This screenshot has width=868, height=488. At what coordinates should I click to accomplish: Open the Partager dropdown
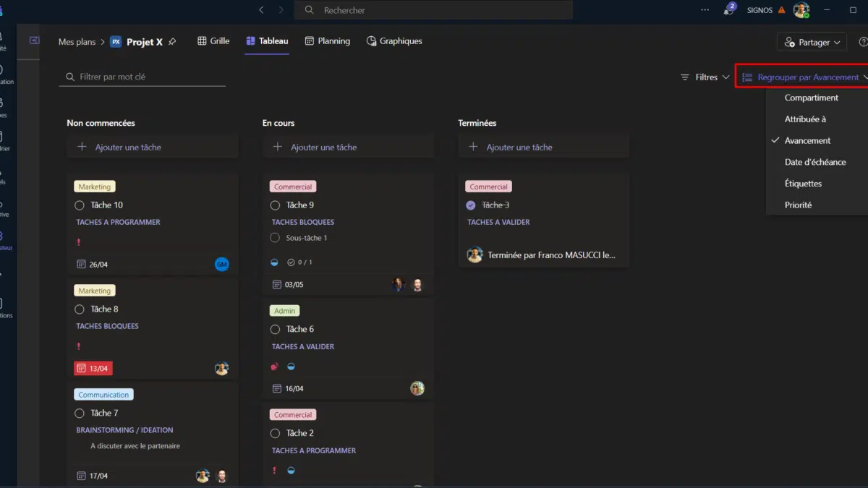(x=812, y=43)
